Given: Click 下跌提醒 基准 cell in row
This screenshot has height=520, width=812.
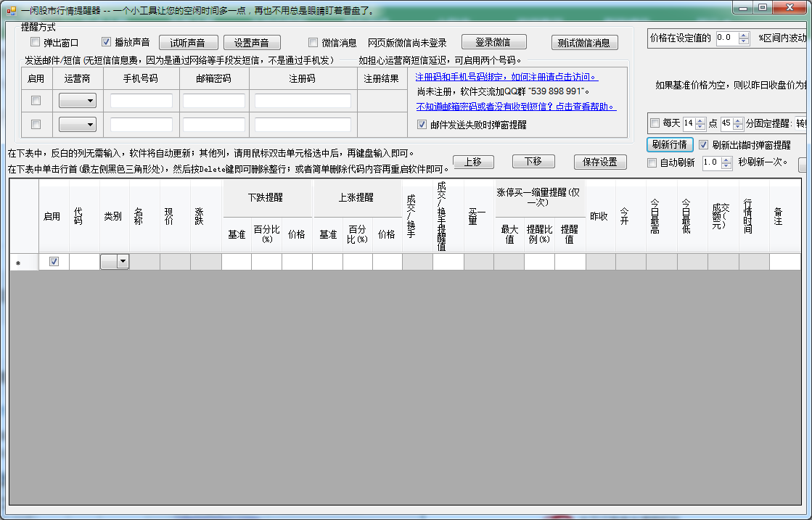Looking at the screenshot, I should coord(237,262).
